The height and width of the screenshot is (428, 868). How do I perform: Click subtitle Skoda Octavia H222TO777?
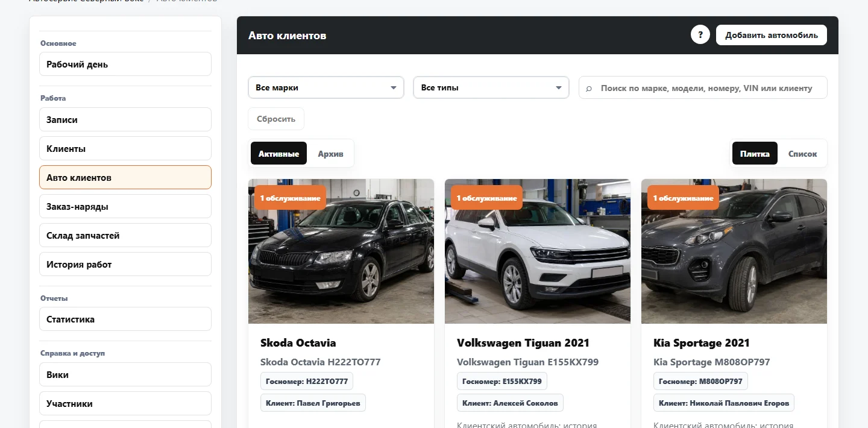321,362
